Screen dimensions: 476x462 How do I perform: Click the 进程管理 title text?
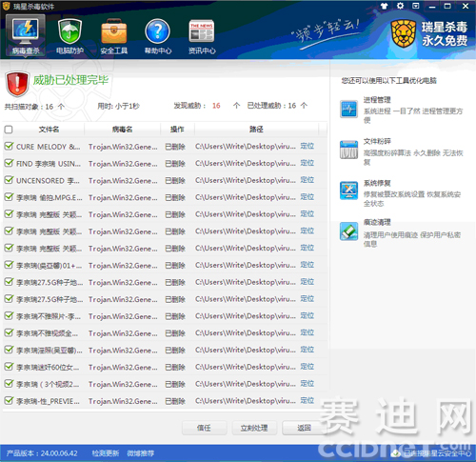coord(377,100)
